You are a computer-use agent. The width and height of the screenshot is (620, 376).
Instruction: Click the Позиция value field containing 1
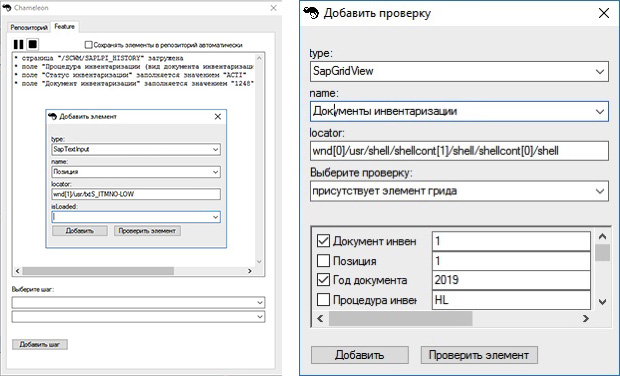pos(511,261)
